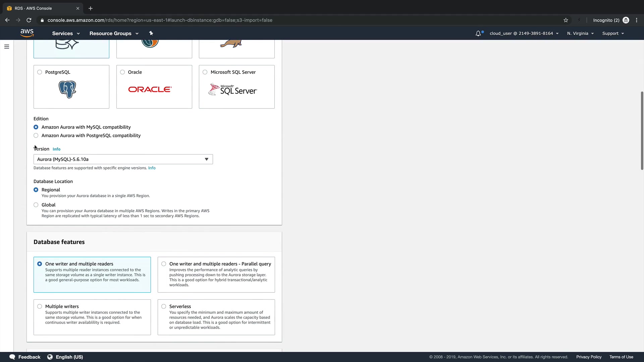Click the pin shortcut icon in navbar
The height and width of the screenshot is (362, 644).
151,33
